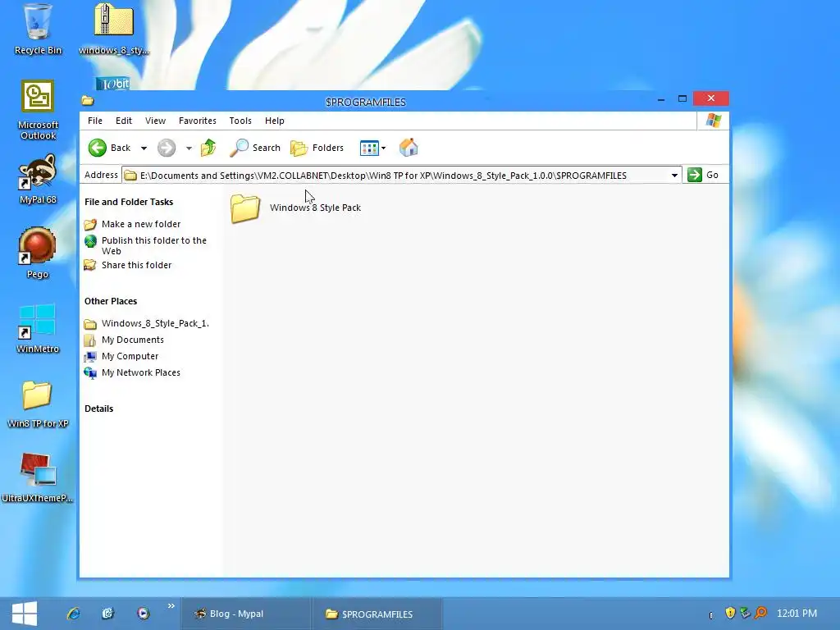Expand the Details section header
840x630 pixels.
tap(98, 409)
